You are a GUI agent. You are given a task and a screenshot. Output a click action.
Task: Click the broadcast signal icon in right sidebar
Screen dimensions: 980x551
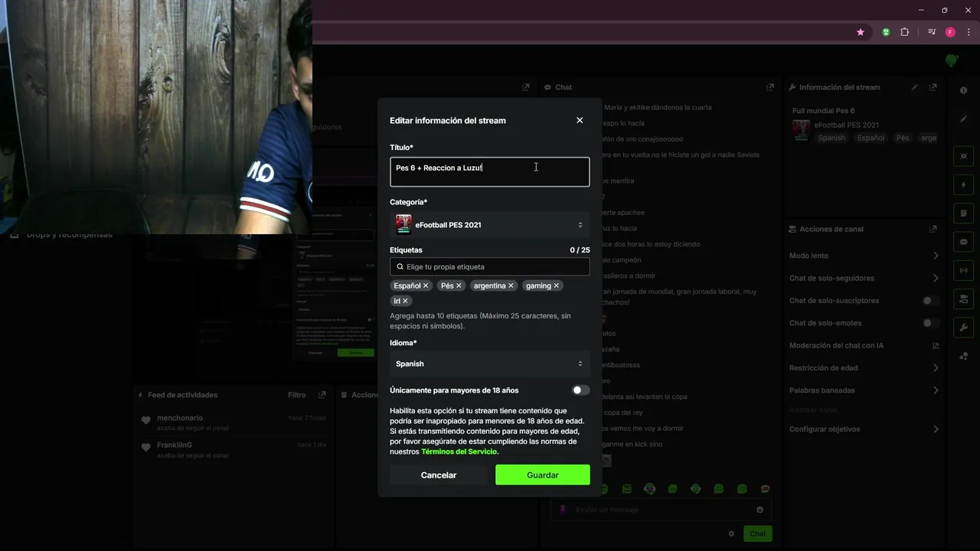pyautogui.click(x=963, y=270)
